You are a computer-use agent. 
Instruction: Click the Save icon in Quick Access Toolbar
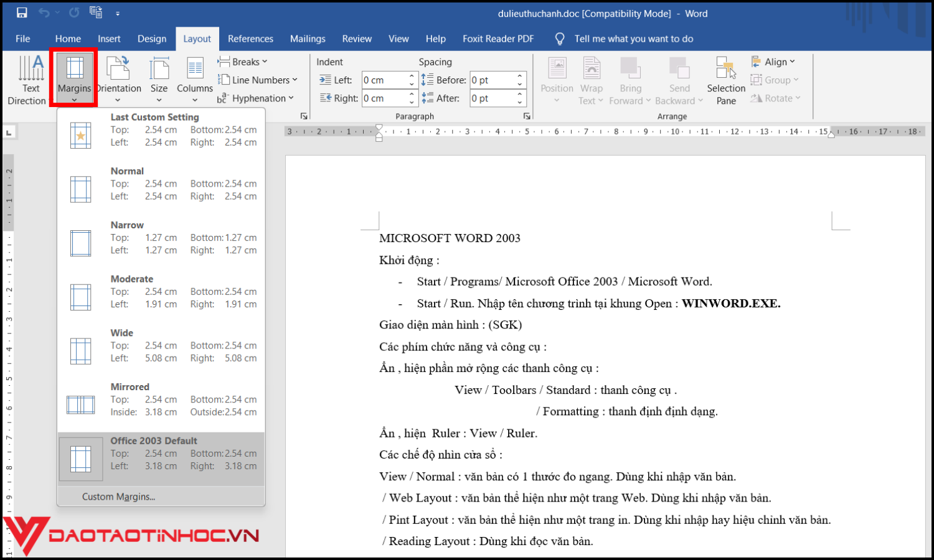[x=22, y=12]
